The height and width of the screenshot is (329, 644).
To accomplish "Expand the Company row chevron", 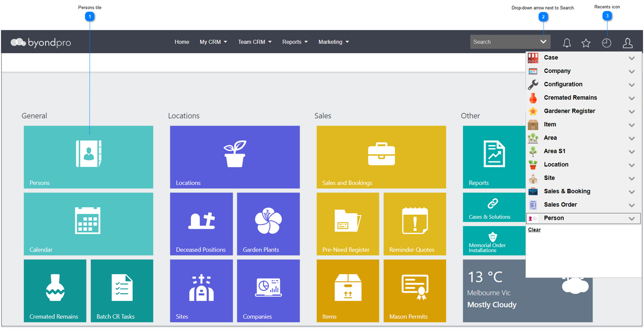I will [632, 72].
